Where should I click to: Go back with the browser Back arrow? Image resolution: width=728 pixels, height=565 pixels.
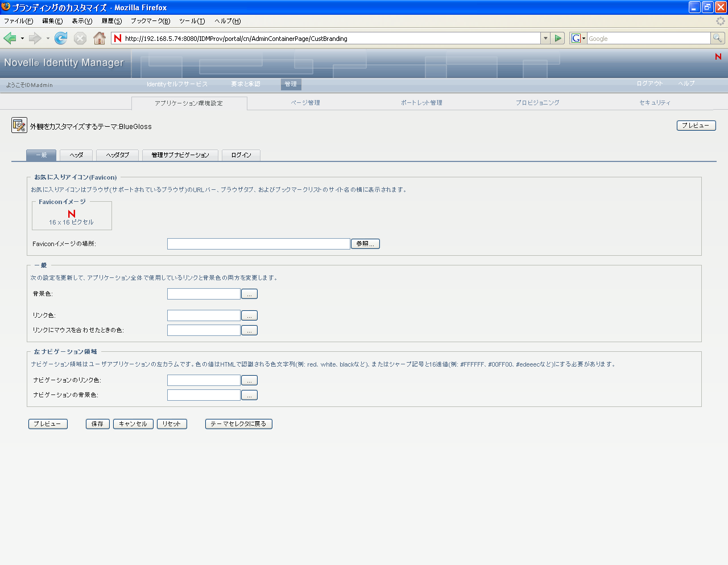point(10,38)
